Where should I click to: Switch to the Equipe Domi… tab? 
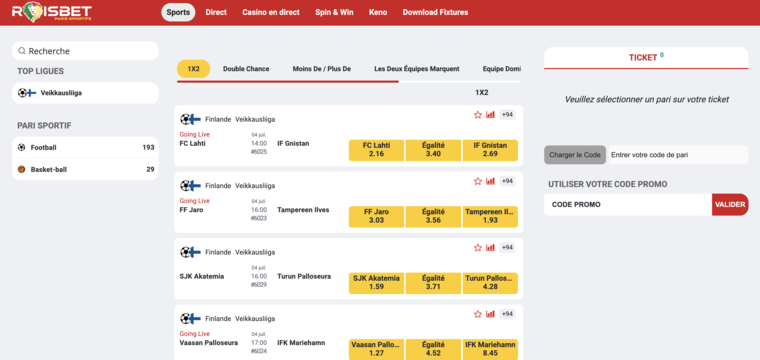(502, 69)
